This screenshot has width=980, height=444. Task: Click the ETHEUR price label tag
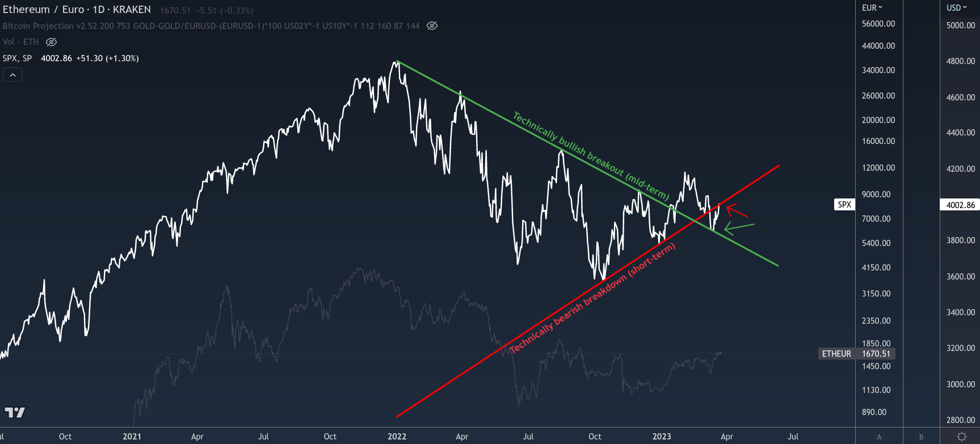(x=836, y=354)
